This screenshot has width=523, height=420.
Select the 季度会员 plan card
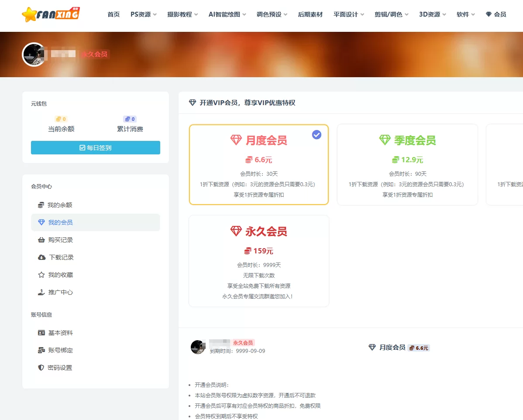(408, 165)
